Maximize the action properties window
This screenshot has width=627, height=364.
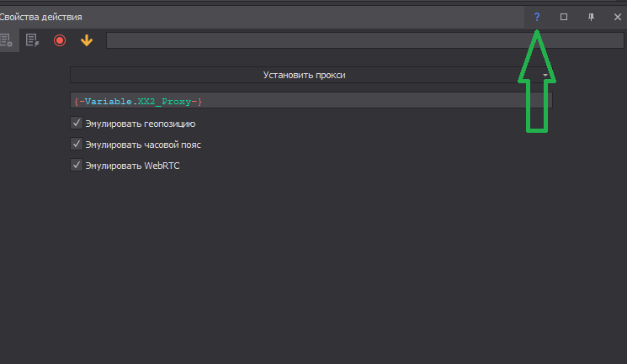(564, 17)
